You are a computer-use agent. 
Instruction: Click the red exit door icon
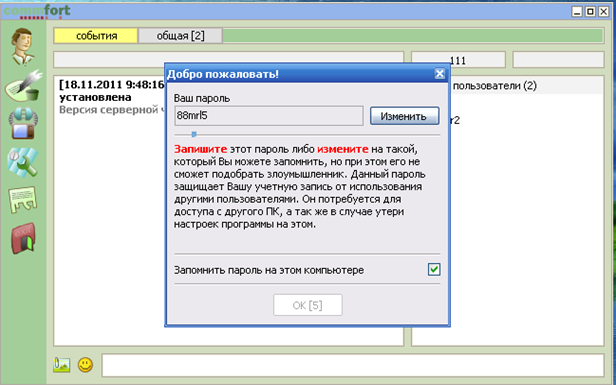[23, 238]
